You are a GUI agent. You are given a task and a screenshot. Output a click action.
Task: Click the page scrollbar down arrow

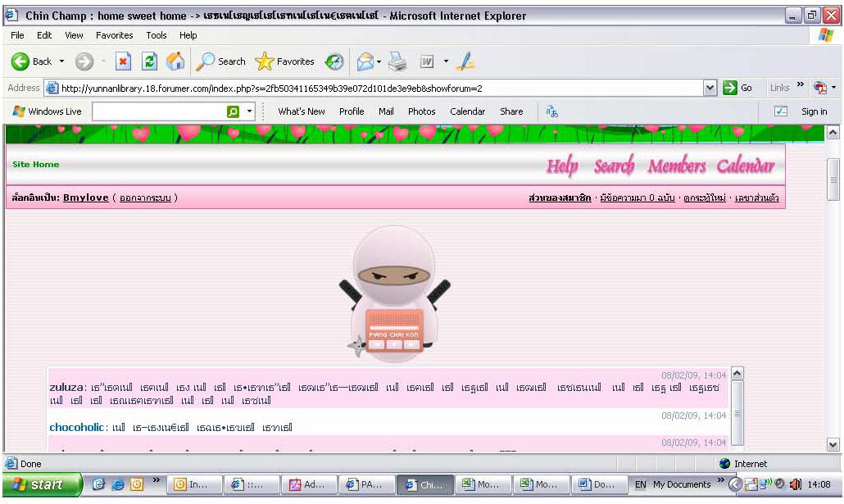(x=833, y=445)
